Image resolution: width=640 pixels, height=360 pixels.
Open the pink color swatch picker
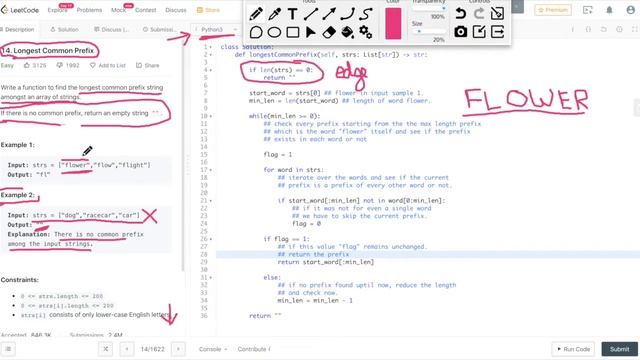(393, 24)
